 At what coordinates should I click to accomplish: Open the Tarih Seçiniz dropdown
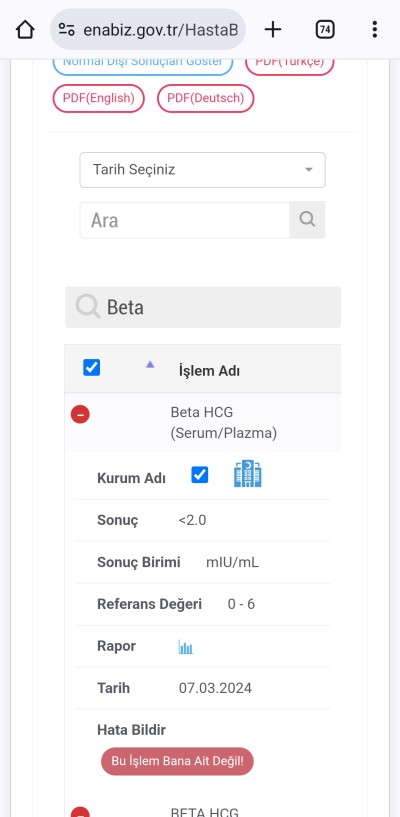click(x=203, y=170)
